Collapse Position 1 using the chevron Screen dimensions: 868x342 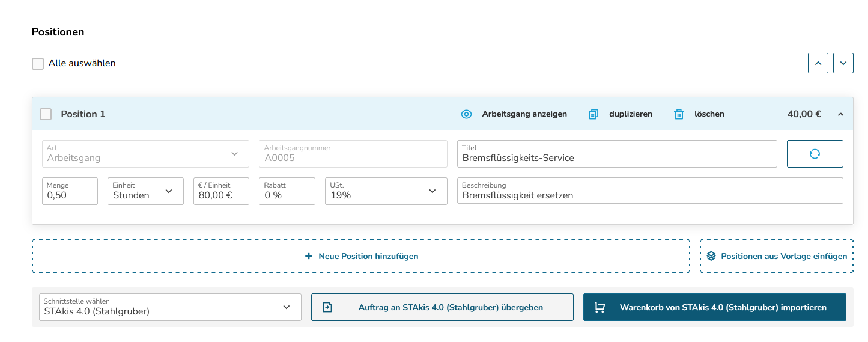(x=840, y=114)
